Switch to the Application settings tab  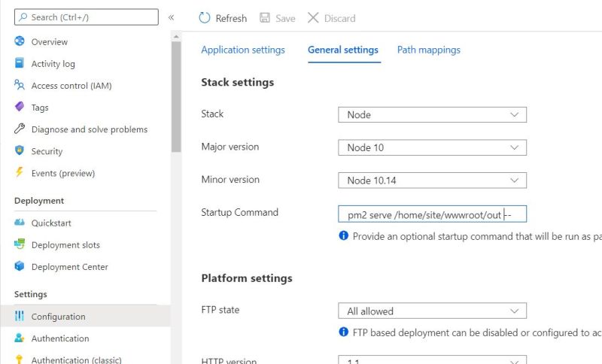pyautogui.click(x=243, y=50)
